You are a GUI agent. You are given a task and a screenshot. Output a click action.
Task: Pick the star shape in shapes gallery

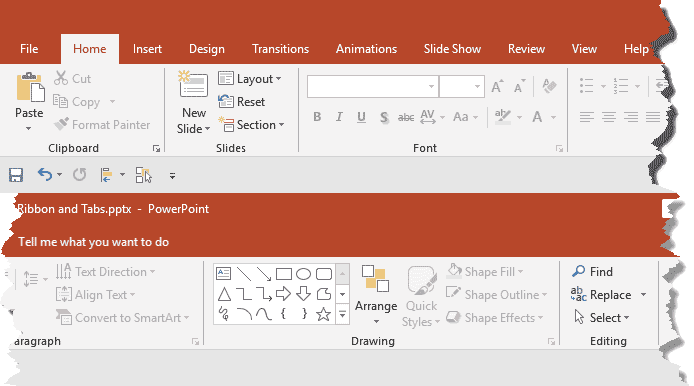coord(324,314)
